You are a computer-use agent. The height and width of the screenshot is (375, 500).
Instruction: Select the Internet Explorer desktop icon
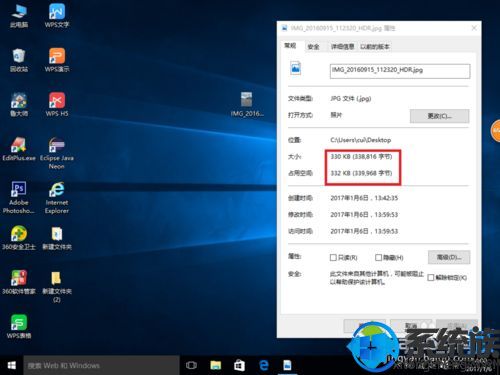[57, 198]
